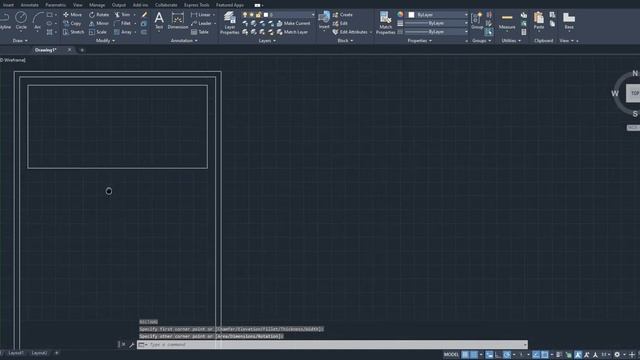Expand the Block panel
The image size is (640, 360).
click(345, 41)
